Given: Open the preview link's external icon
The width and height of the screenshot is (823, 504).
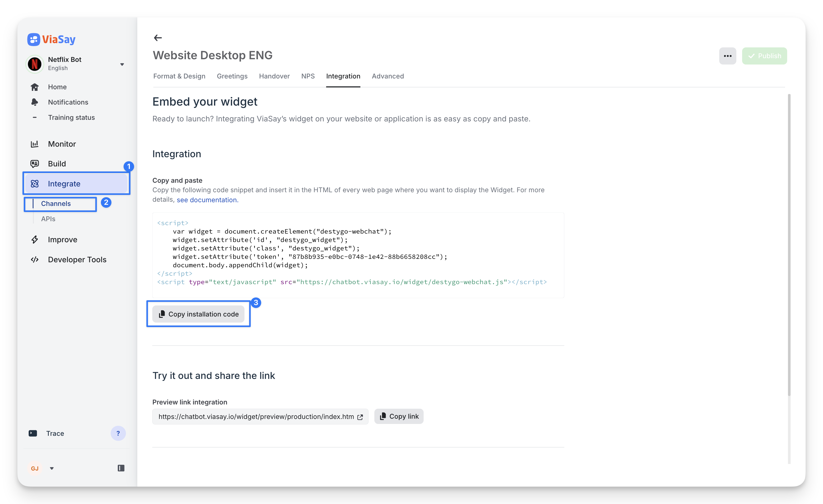Looking at the screenshot, I should [360, 417].
